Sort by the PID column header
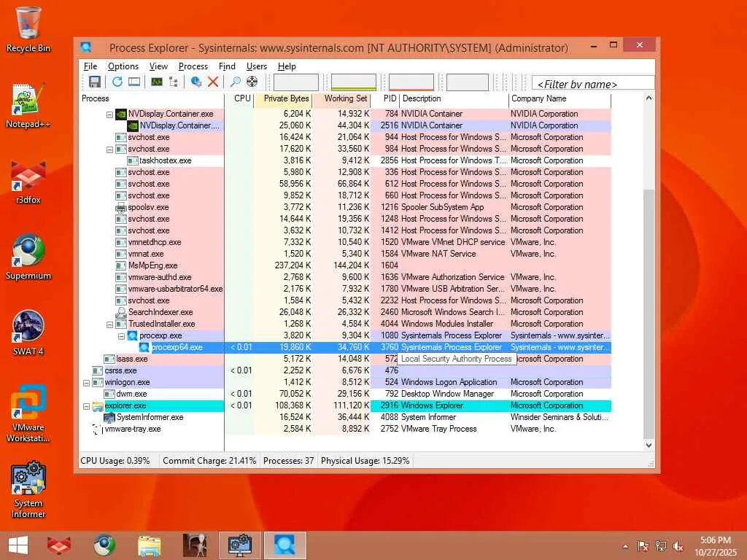The height and width of the screenshot is (560, 747). tap(385, 98)
